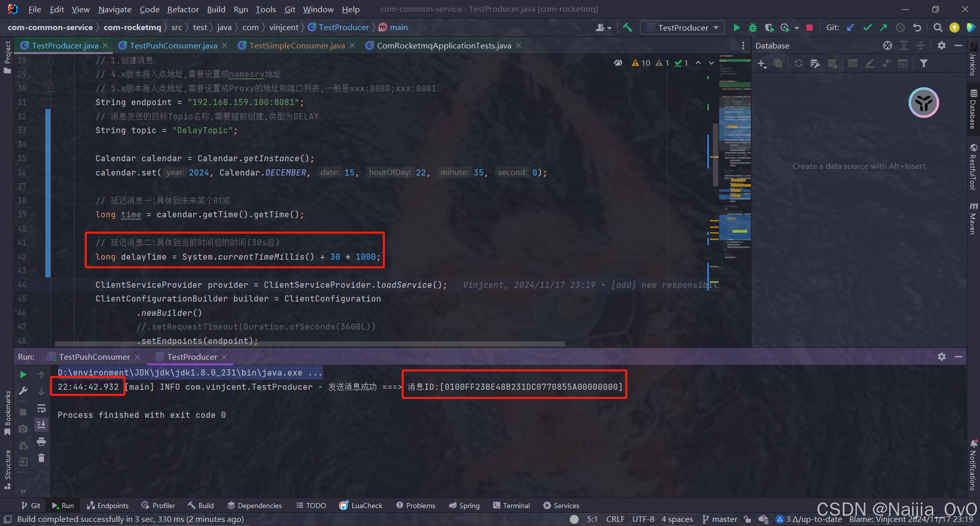
Task: Start debugging with the green bug icon
Action: coord(752,28)
